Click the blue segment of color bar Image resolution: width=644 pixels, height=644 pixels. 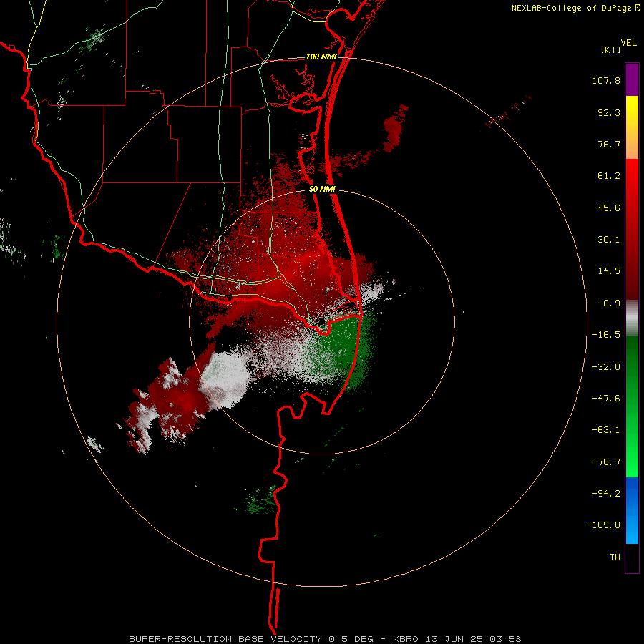(x=632, y=510)
